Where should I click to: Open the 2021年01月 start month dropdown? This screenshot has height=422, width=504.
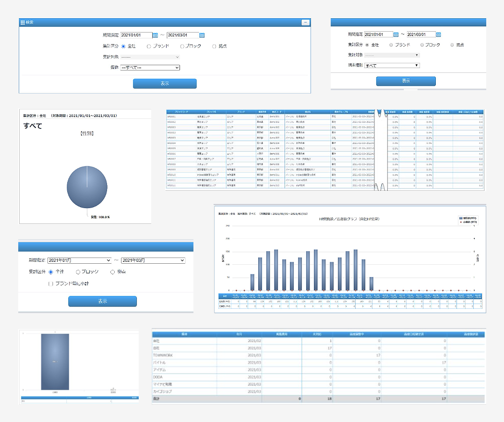tap(79, 260)
